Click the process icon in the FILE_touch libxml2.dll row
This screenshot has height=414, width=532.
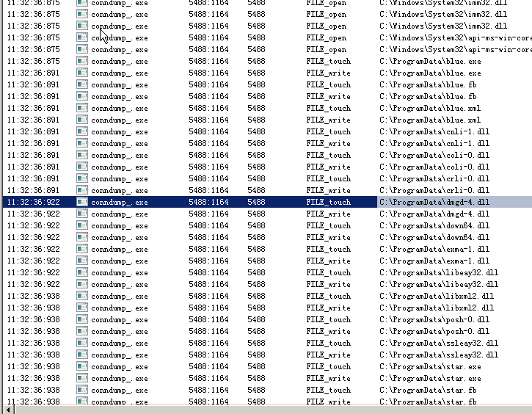(x=82, y=296)
